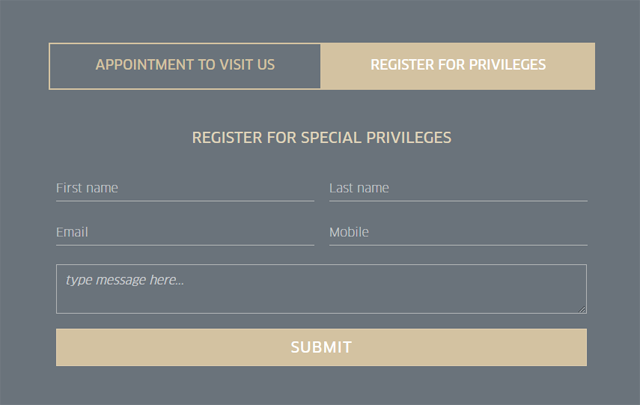Click the SUBMIT label text
The image size is (640, 405).
click(x=321, y=348)
